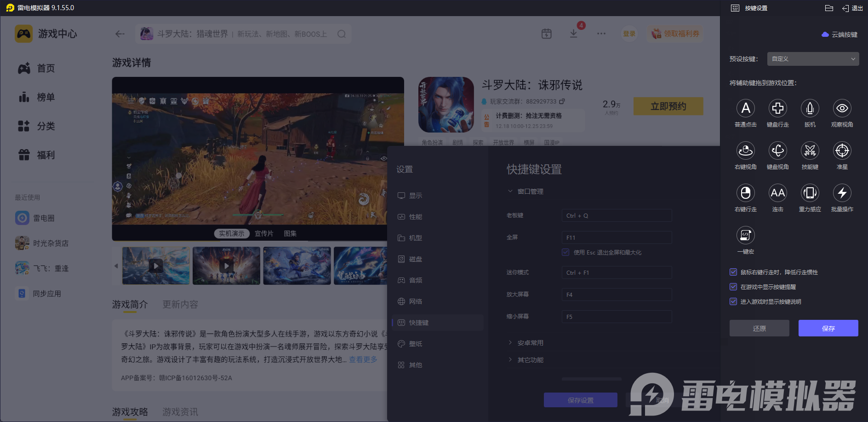The width and height of the screenshot is (868, 422).
Task: Select the 观察视角 eye view icon
Action: click(842, 108)
